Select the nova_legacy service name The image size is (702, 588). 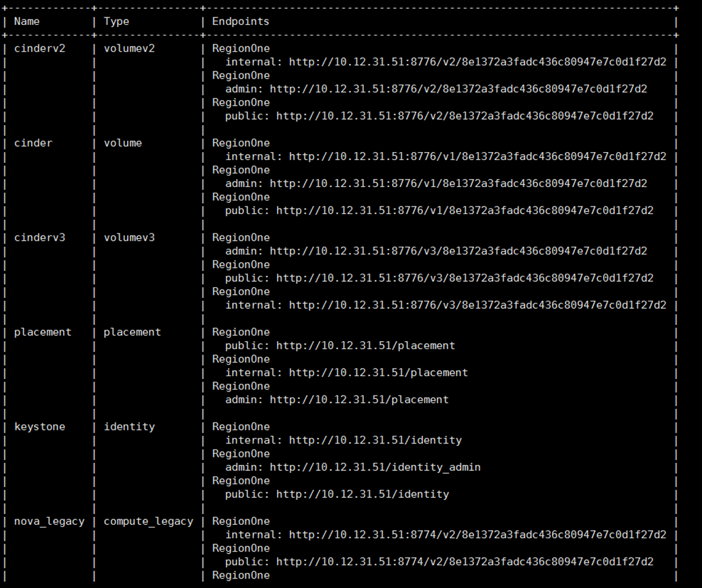click(49, 521)
